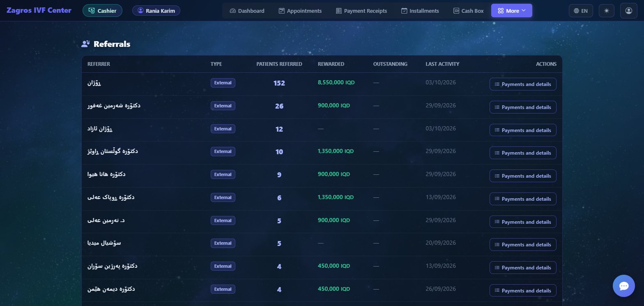This screenshot has height=306, width=644.
Task: Change language with the EN button
Action: [x=581, y=11]
